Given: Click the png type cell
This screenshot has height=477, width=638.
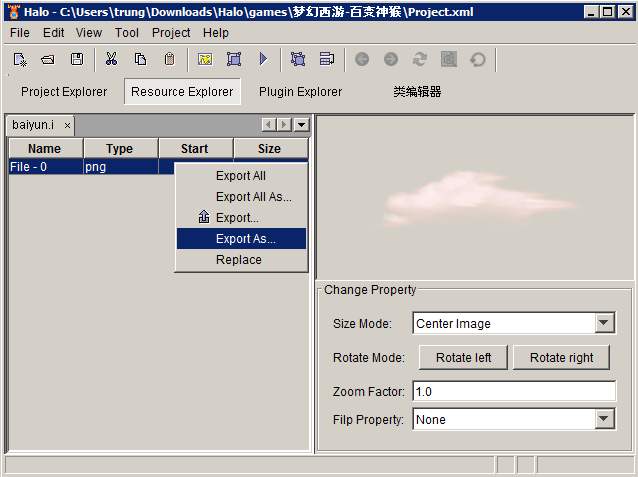Looking at the screenshot, I should click(x=120, y=167).
